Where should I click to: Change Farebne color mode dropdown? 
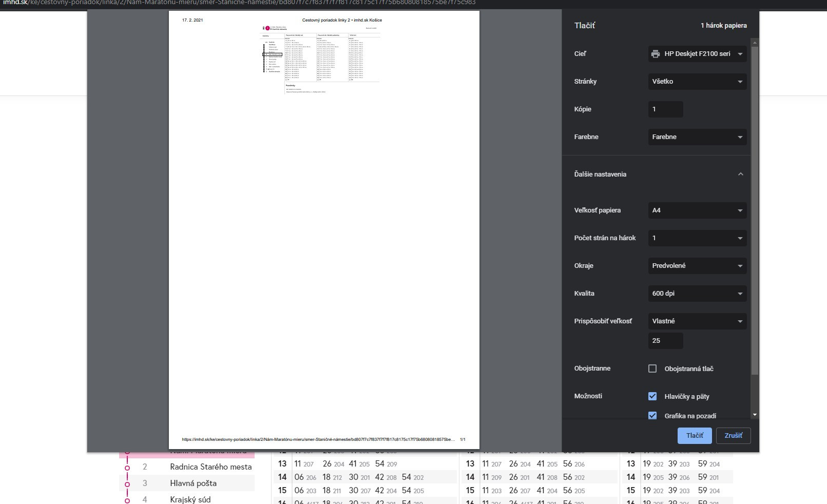(x=697, y=137)
